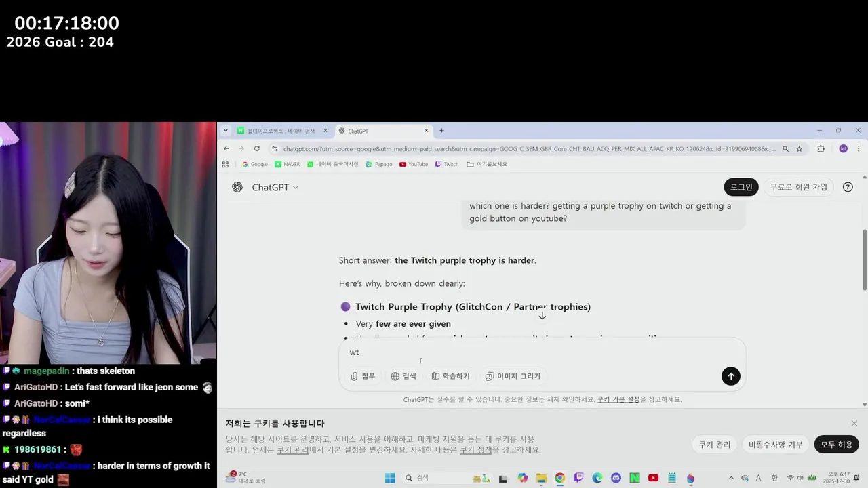Open the Google bookmark

tap(255, 164)
